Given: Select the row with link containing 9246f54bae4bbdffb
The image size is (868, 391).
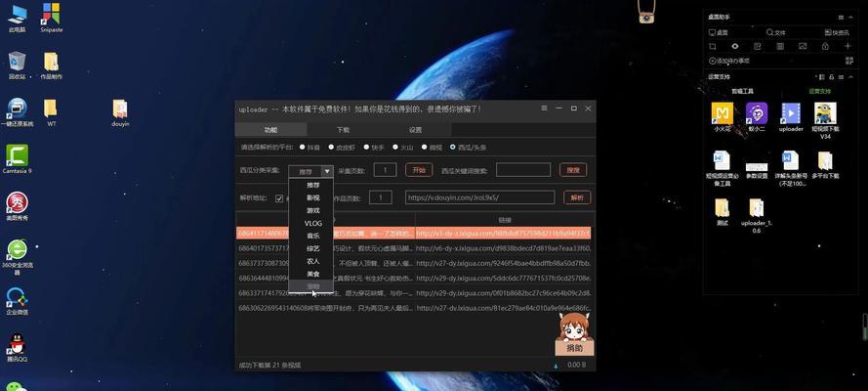Looking at the screenshot, I should coord(414,263).
